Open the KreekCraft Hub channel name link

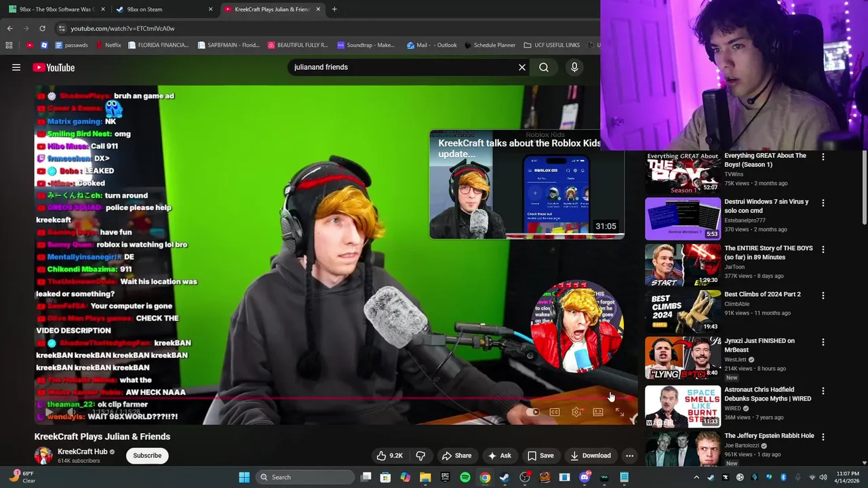(x=83, y=451)
